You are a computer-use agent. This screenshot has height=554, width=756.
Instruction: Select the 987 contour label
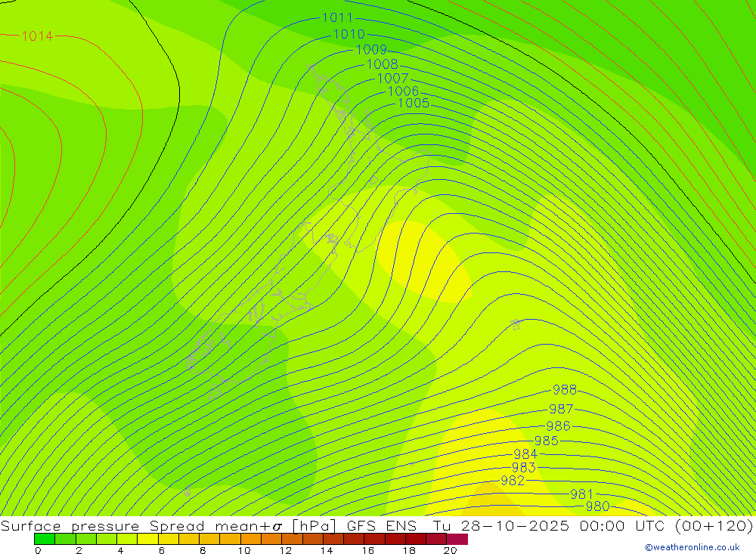561,410
